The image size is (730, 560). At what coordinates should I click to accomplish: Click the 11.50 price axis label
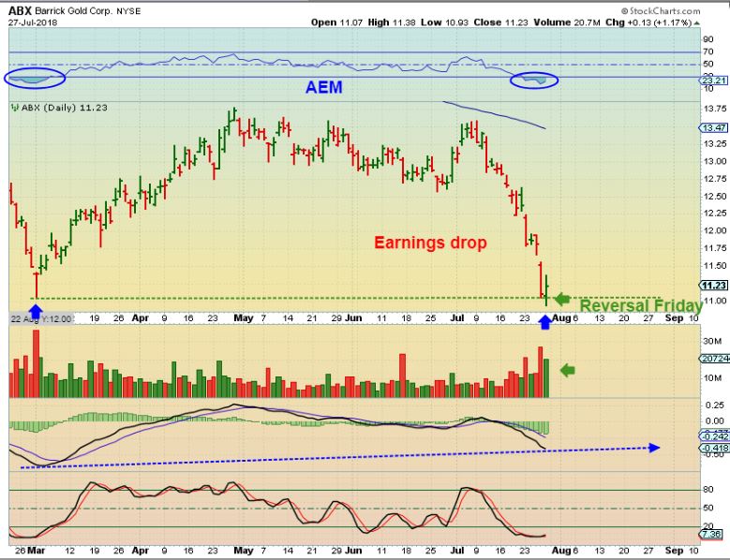click(x=715, y=266)
